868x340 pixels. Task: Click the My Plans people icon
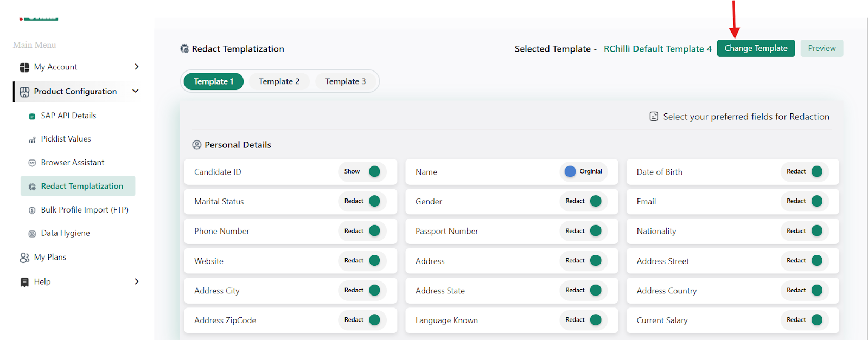point(24,258)
